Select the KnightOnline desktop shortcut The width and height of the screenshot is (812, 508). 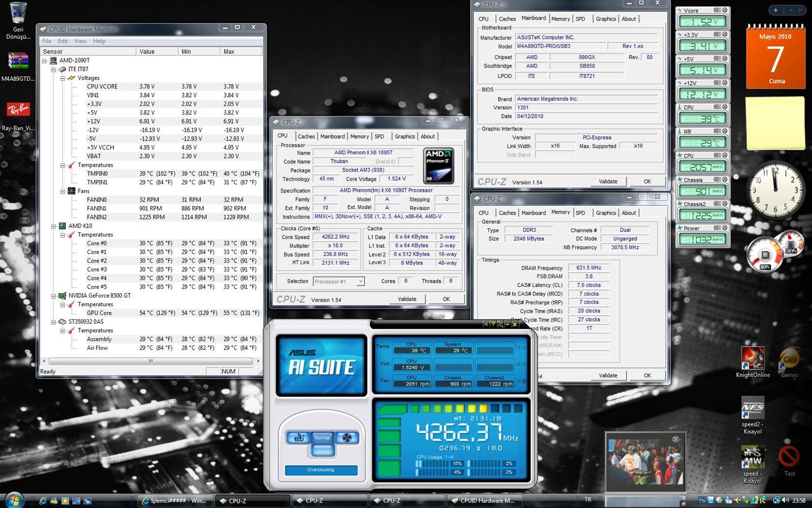coord(753,362)
